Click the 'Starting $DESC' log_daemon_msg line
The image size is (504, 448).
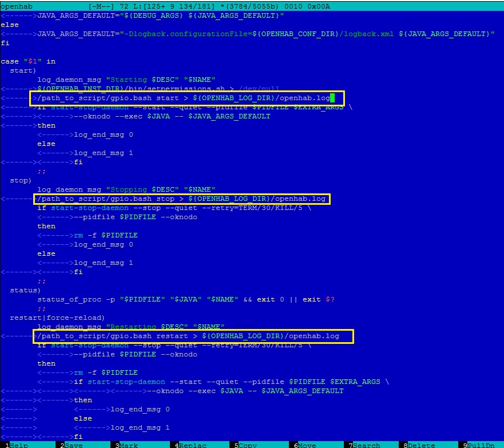point(126,80)
